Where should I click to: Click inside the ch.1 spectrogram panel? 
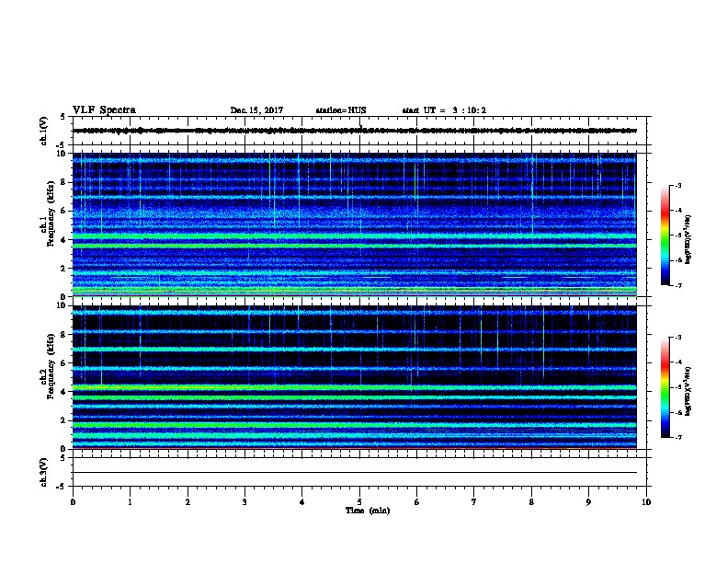354,224
